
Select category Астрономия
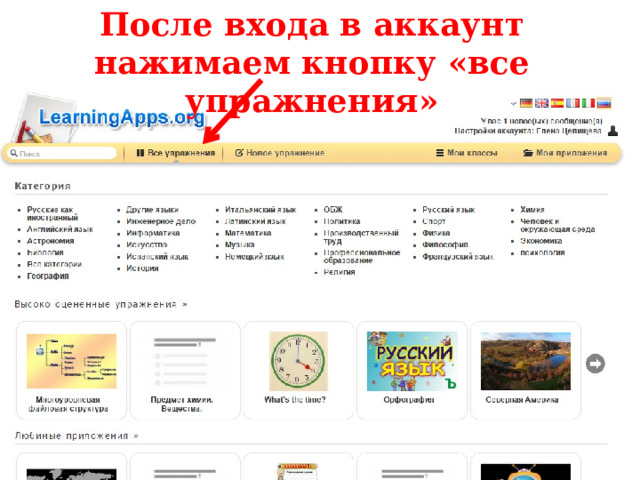51,241
